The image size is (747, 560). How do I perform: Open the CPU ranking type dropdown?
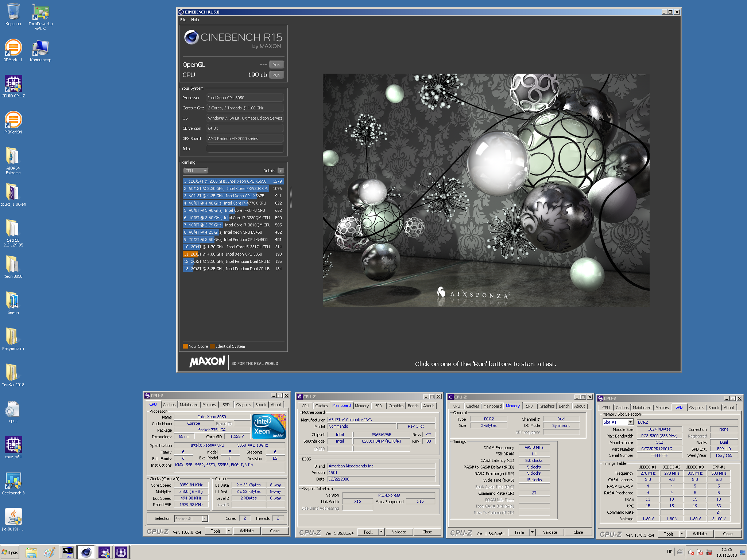196,171
